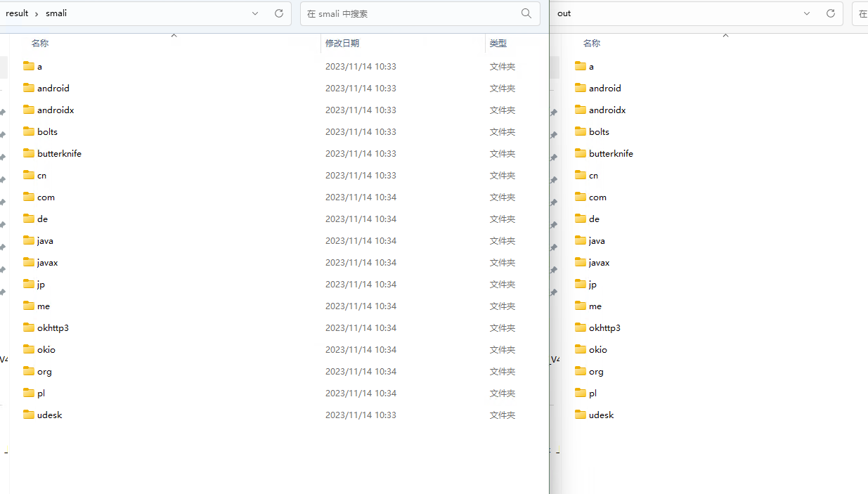Click the "smali" breadcrumb in the address bar
Screen dimensions: 868x494
(x=56, y=13)
